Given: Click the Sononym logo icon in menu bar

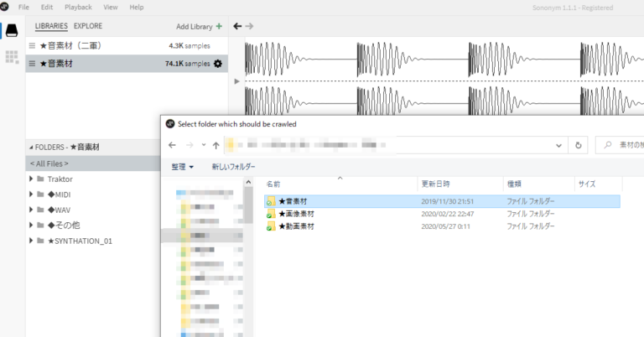Looking at the screenshot, I should [x=4, y=7].
